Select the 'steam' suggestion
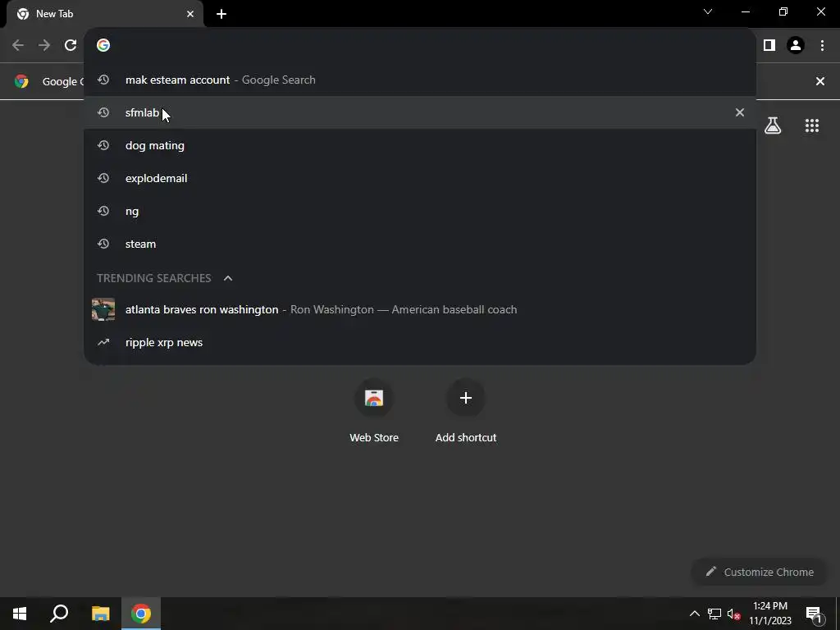 click(420, 244)
